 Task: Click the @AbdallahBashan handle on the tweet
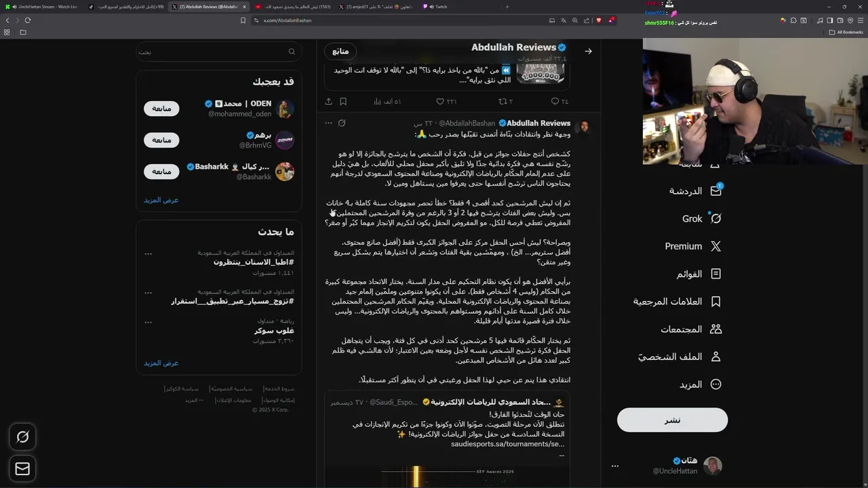[467, 123]
